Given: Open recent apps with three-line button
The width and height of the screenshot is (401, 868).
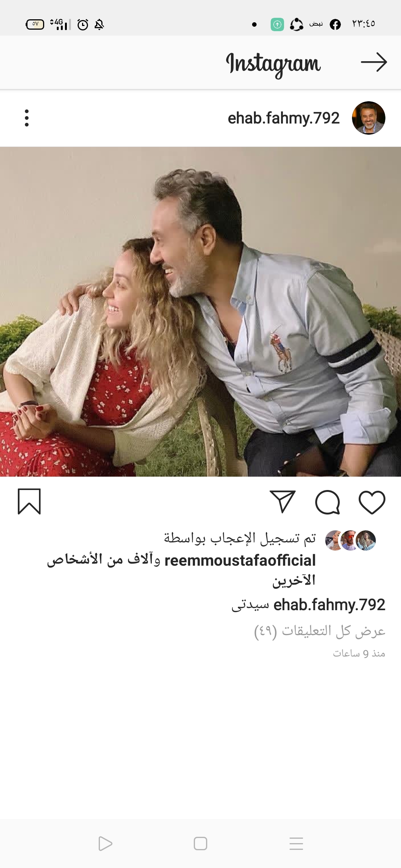Looking at the screenshot, I should click(296, 844).
